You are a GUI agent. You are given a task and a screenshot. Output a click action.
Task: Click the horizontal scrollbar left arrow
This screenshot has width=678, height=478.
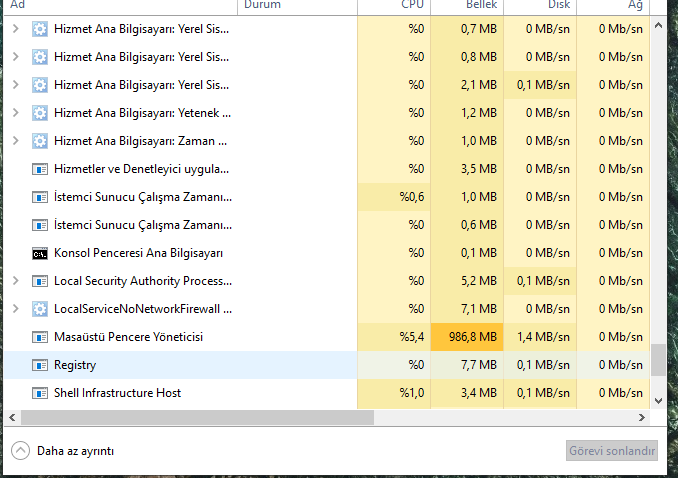coord(12,417)
